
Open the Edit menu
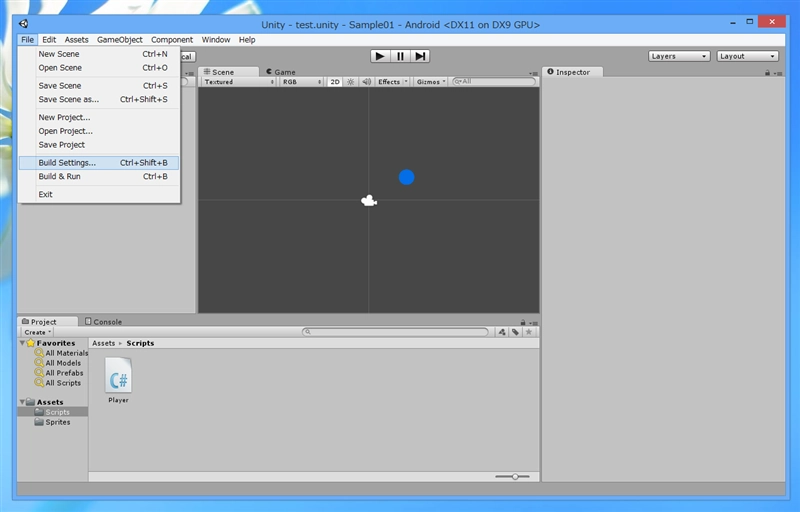point(49,40)
